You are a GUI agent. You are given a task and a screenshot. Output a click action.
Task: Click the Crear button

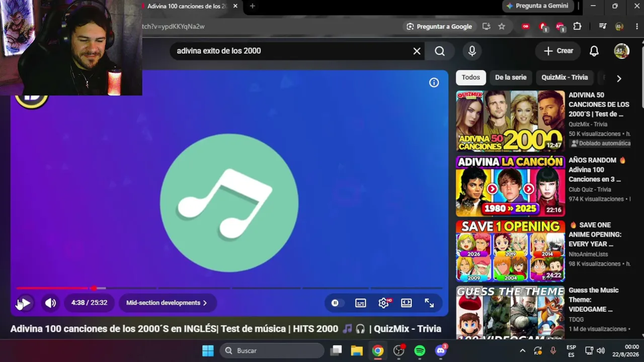(558, 51)
